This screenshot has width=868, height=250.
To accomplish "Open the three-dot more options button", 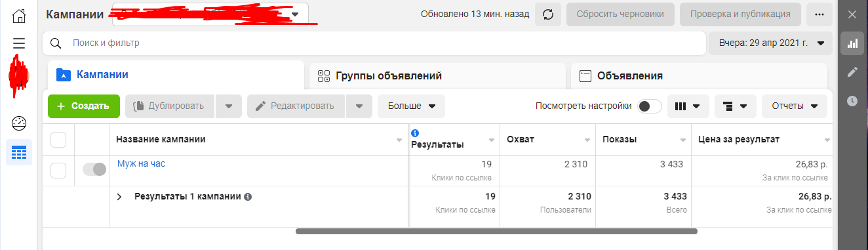I will click(x=819, y=14).
